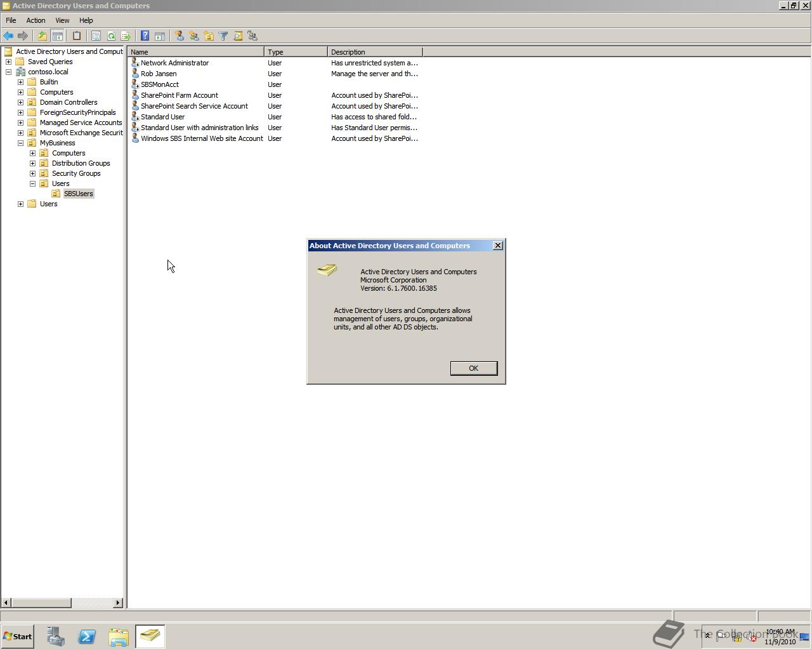Screen dimensions: 812x650
Task: Create a new group with toolbar icon
Action: coord(194,36)
